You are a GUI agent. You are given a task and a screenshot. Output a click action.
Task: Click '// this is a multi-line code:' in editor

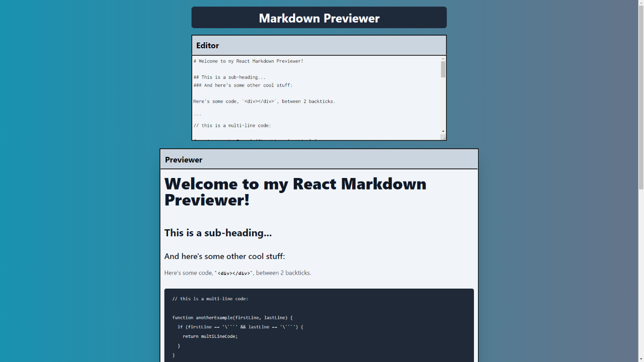232,126
